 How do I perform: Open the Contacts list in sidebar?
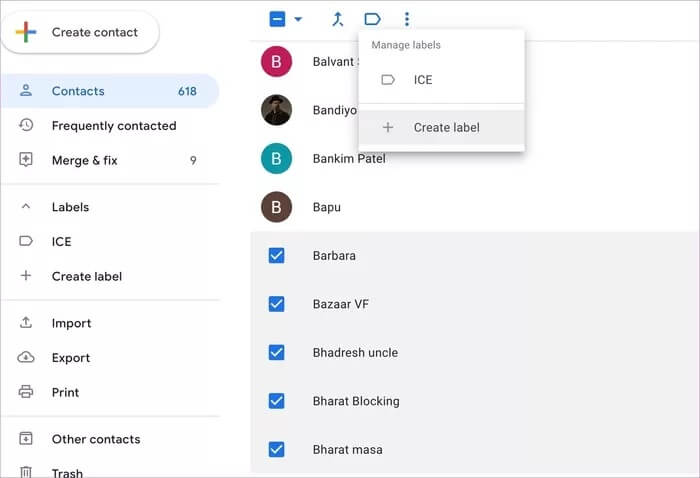point(110,91)
